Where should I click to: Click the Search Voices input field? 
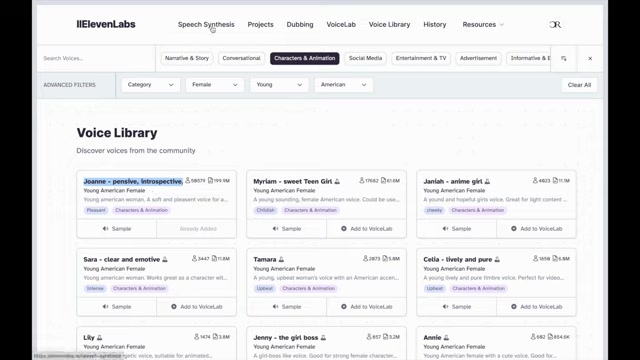pyautogui.click(x=96, y=58)
